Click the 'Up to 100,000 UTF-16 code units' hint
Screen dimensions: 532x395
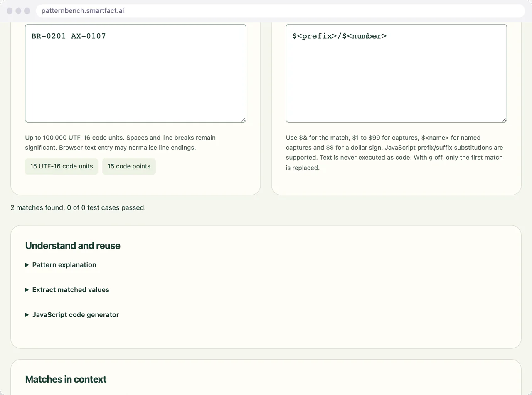pos(121,143)
